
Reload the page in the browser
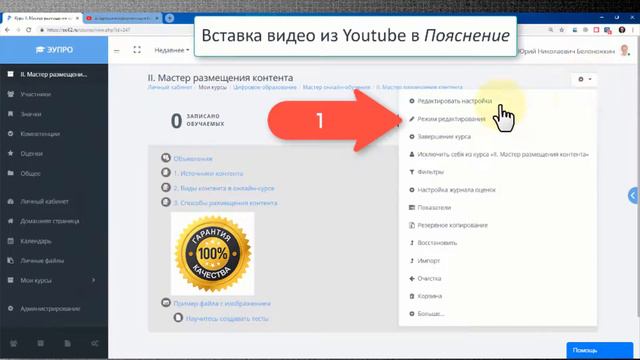(29, 30)
